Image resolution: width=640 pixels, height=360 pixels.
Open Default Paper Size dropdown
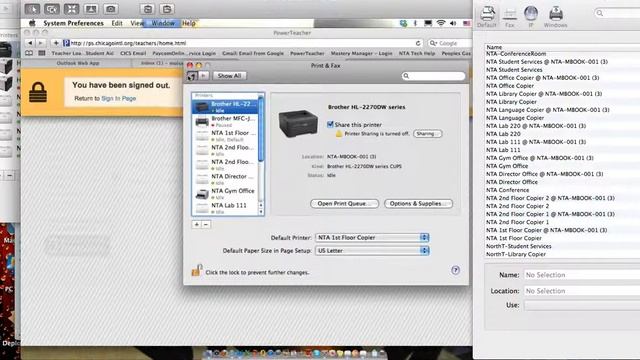(372, 251)
